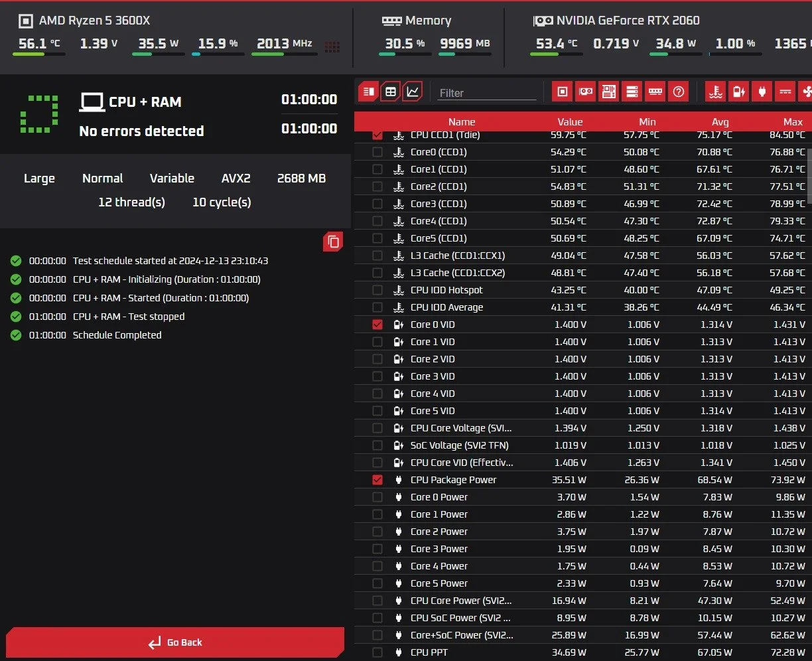Sort by the Min column header
The image size is (812, 661).
647,121
